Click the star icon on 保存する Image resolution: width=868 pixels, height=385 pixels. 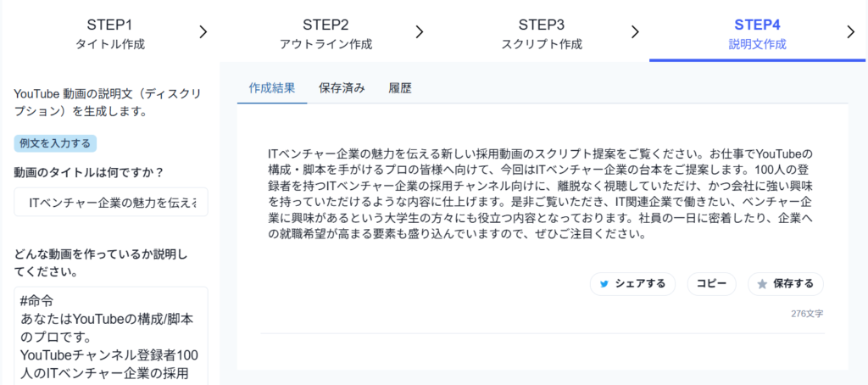pos(762,284)
